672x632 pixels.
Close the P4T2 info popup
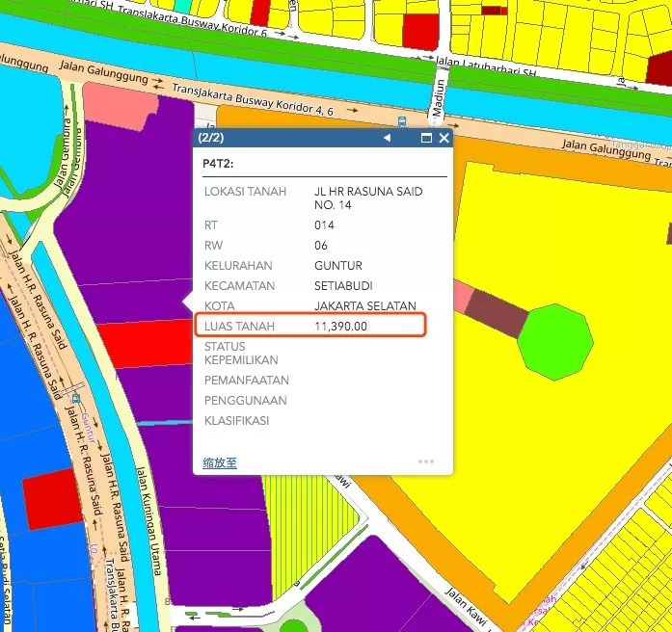[x=444, y=138]
